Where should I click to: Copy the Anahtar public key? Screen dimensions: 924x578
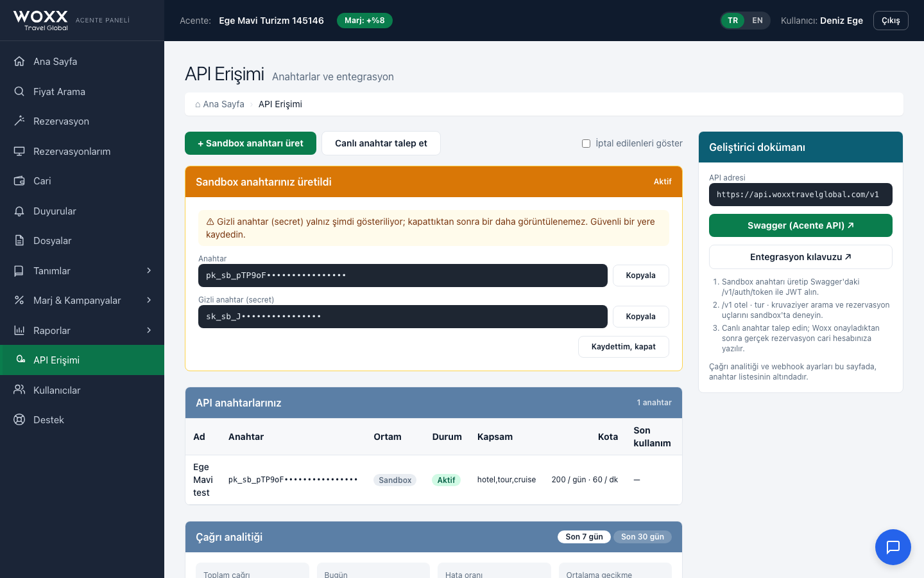click(640, 276)
